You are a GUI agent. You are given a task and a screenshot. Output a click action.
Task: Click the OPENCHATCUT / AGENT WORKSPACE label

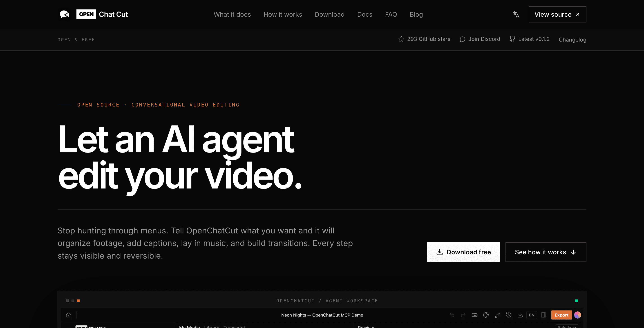[327, 301]
